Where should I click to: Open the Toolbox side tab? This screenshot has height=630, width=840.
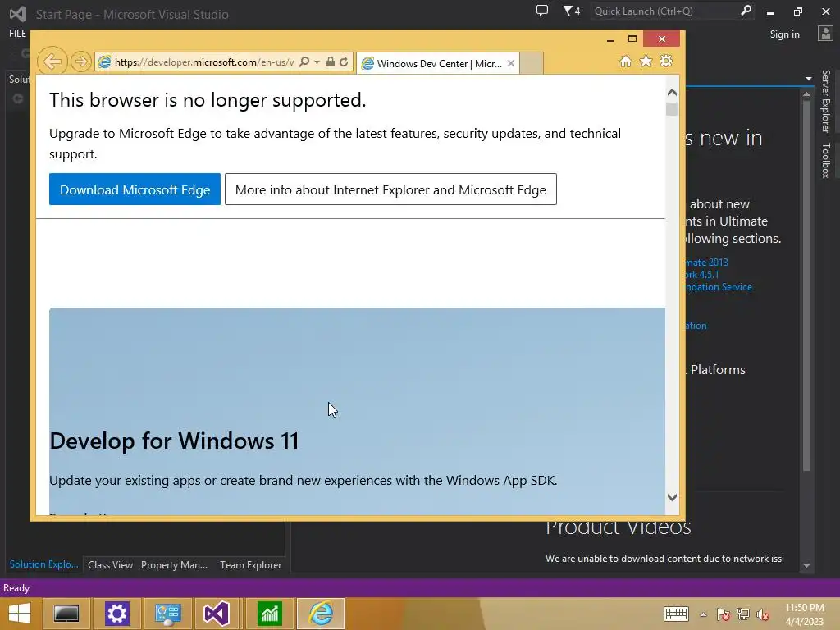(825, 160)
